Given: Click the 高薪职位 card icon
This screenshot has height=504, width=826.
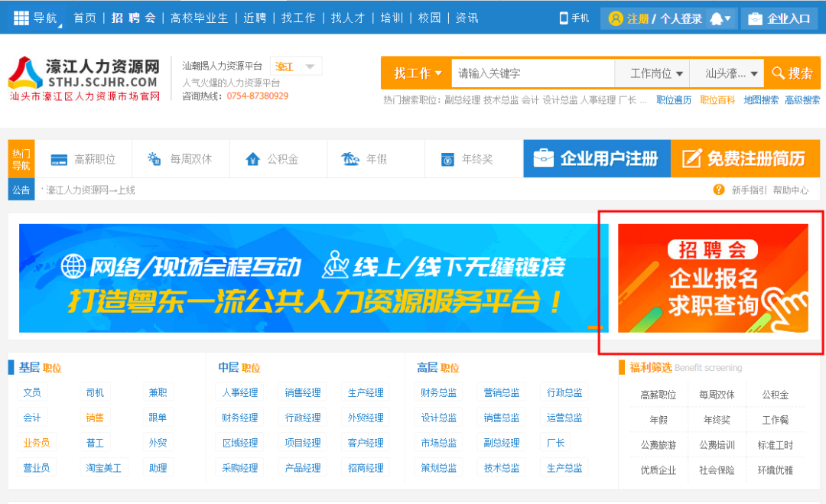Looking at the screenshot, I should 59,160.
